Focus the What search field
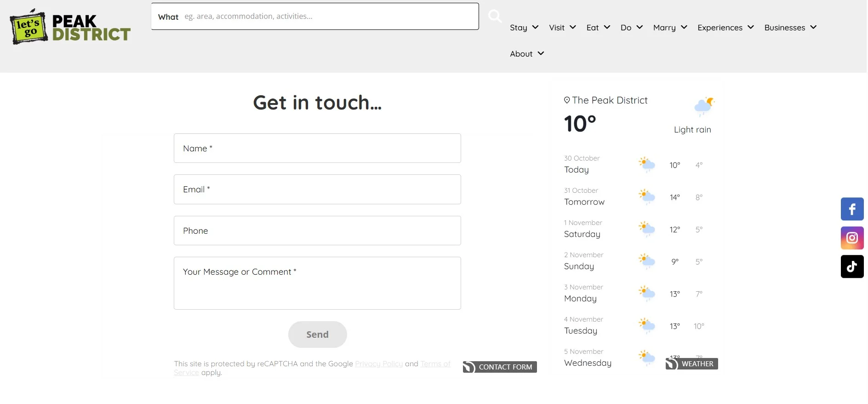 (x=315, y=17)
